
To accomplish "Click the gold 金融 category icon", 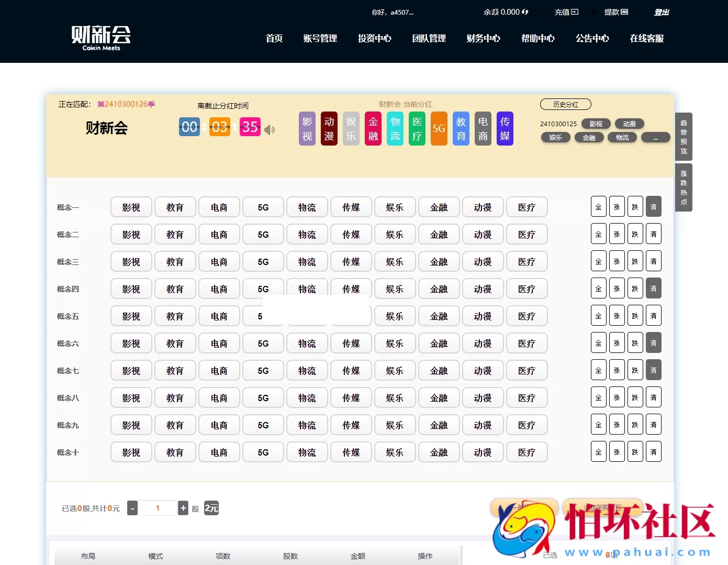I will (373, 128).
